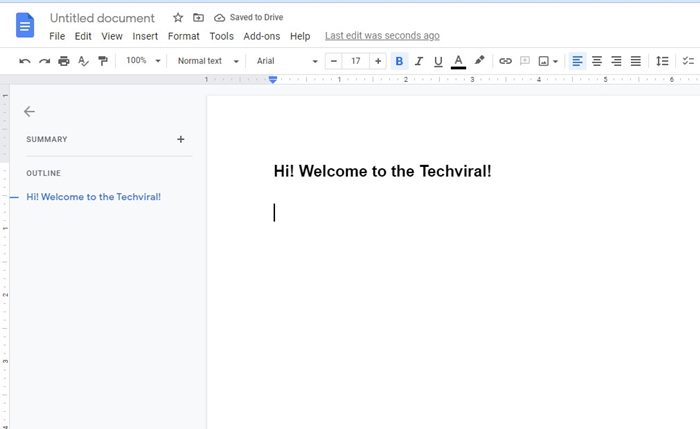
Task: Click the Insert image icon
Action: (x=544, y=61)
